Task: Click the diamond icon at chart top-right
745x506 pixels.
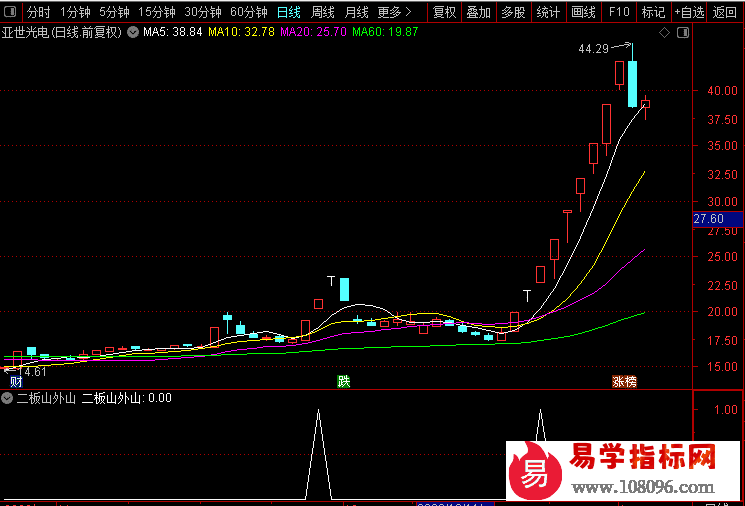Action: tap(664, 32)
